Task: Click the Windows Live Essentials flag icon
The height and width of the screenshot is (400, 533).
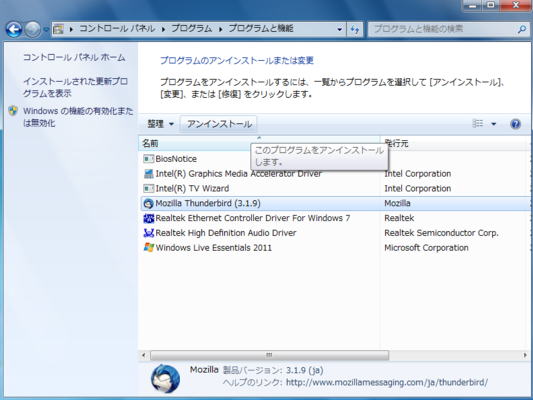Action: 149,247
